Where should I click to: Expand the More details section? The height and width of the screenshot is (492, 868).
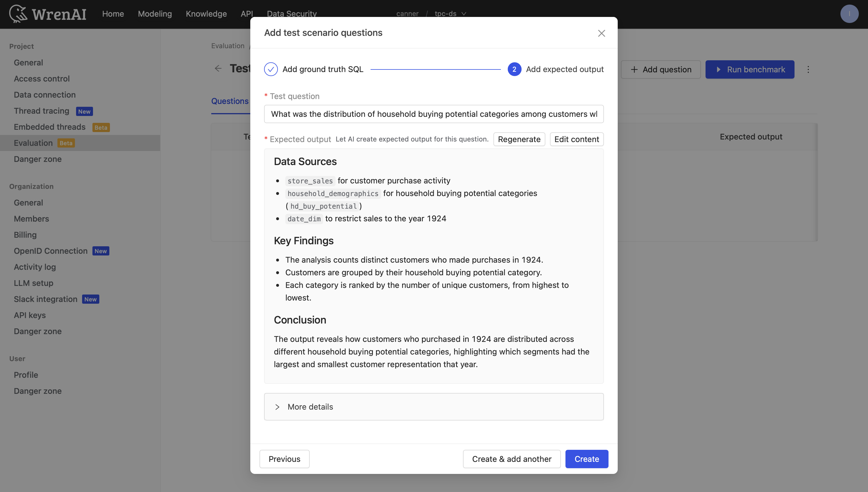pos(310,406)
